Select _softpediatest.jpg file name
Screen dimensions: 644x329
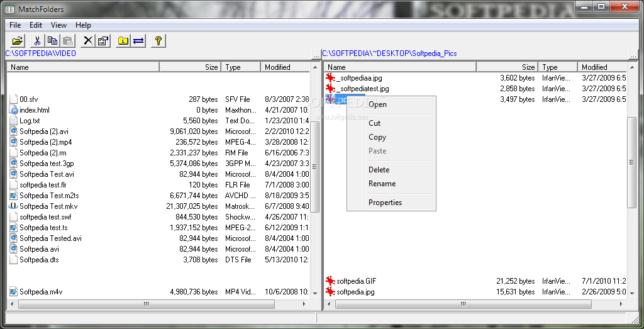coord(363,88)
